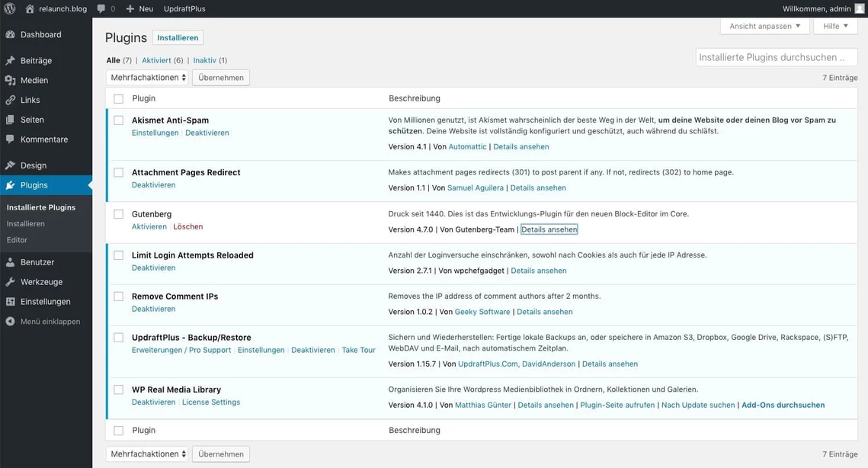Click the Installieren button beside Plugins heading

[178, 37]
